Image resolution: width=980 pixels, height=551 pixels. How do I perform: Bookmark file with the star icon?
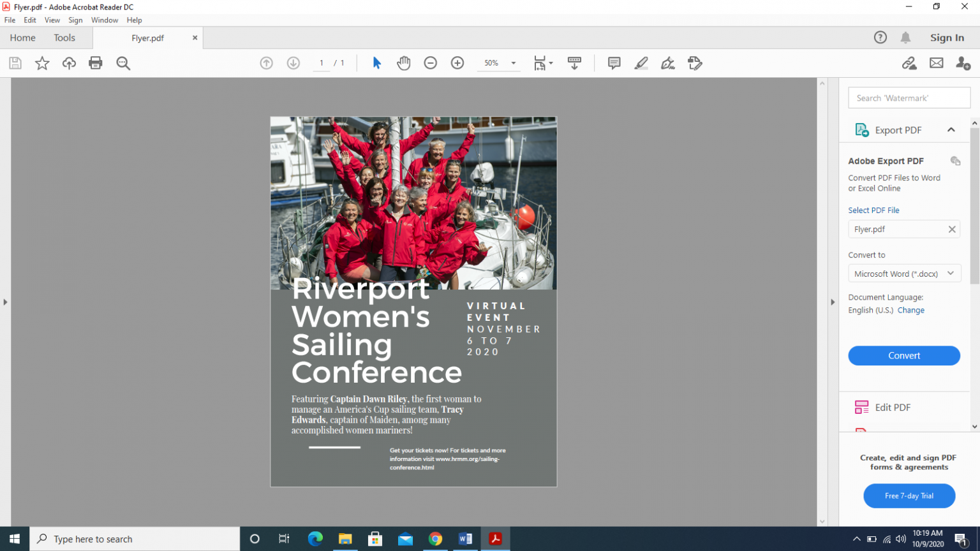[42, 63]
